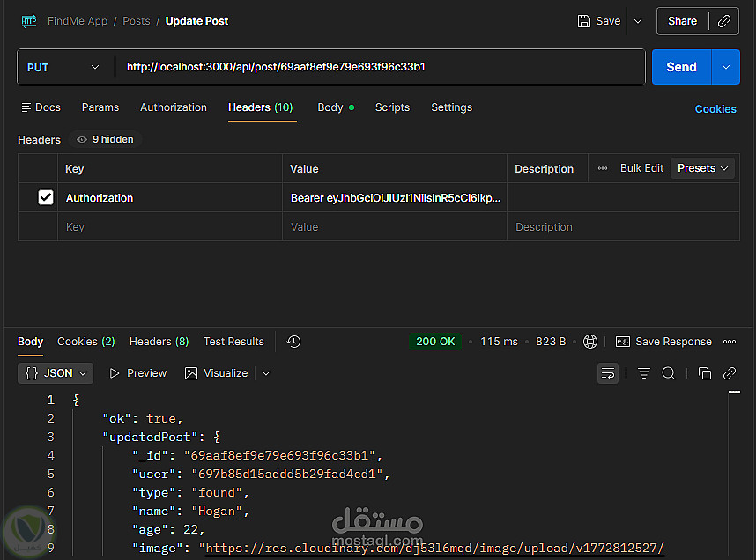The height and width of the screenshot is (560, 756).
Task: Search within the response body
Action: coord(669,373)
